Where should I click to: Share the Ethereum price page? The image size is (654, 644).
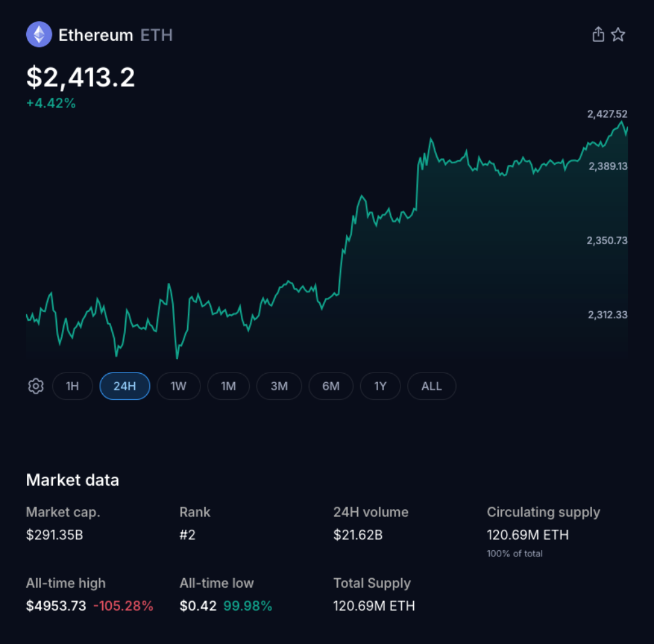(598, 34)
